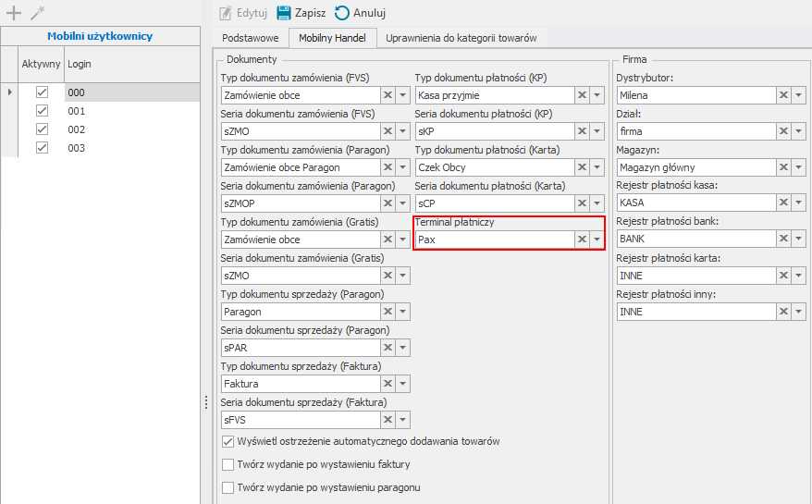Click the plus icon to add mobile user
The image size is (812, 504).
click(x=13, y=13)
